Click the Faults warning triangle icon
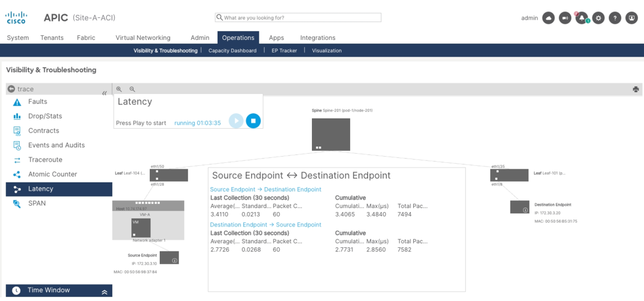The height and width of the screenshot is (301, 644). 17,102
